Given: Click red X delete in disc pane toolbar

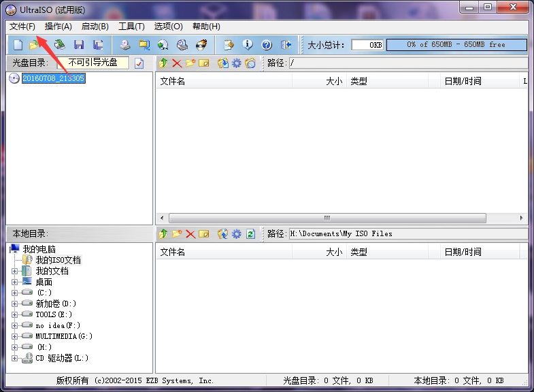Looking at the screenshot, I should 177,63.
